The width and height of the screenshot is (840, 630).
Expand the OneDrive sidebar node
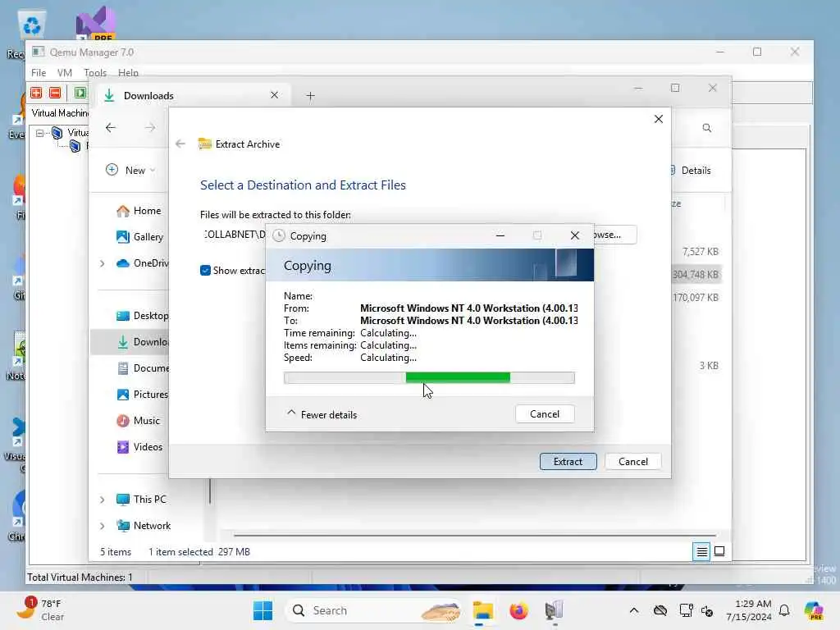coord(102,263)
